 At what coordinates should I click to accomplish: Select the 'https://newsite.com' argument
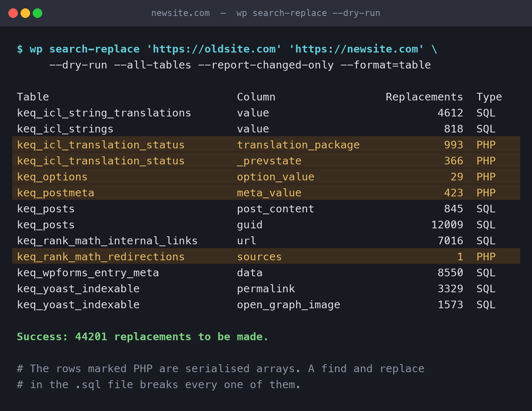point(356,49)
